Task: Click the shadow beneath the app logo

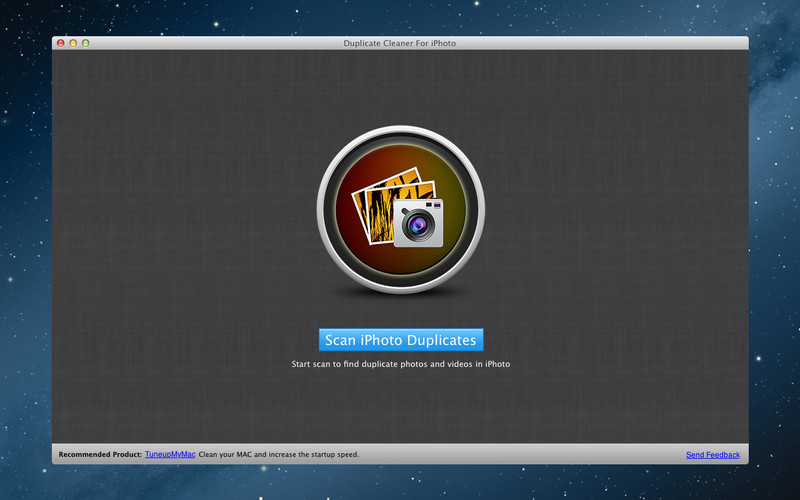Action: (x=400, y=291)
